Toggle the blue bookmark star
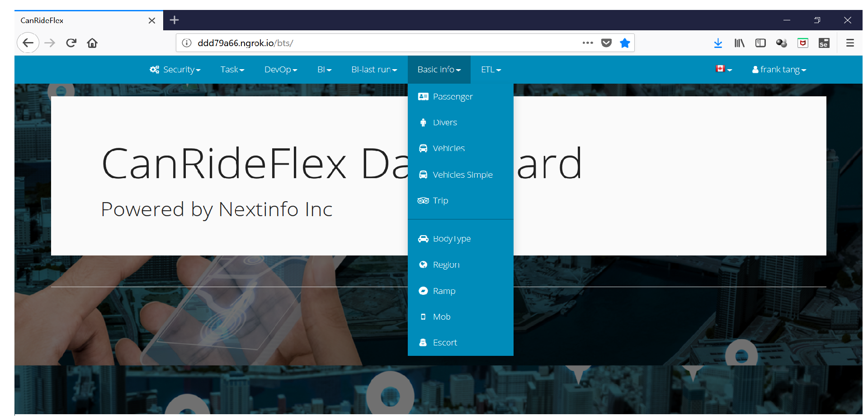 point(625,43)
